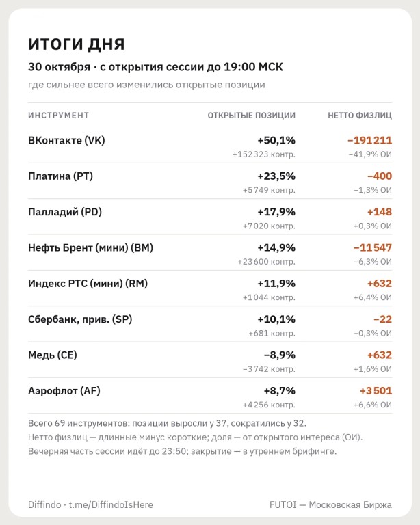This screenshot has width=420, height=525.
Task: Click the ОТКРЫТЫЕ ПОЗИЦИИ column header
Action: pos(252,116)
